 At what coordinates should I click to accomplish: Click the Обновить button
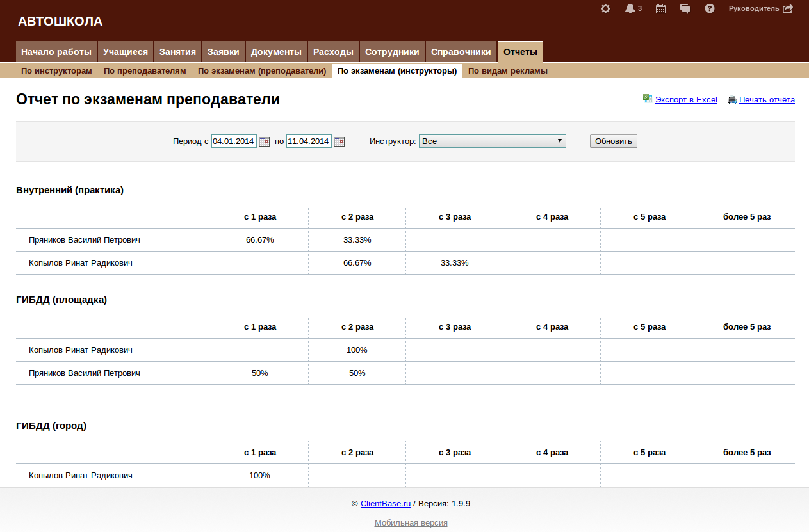pyautogui.click(x=613, y=141)
